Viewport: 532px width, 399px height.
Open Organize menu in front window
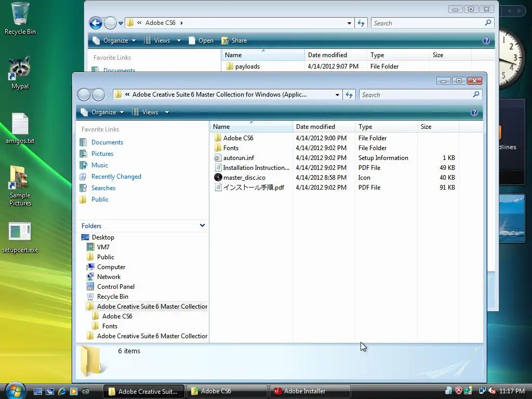(102, 112)
